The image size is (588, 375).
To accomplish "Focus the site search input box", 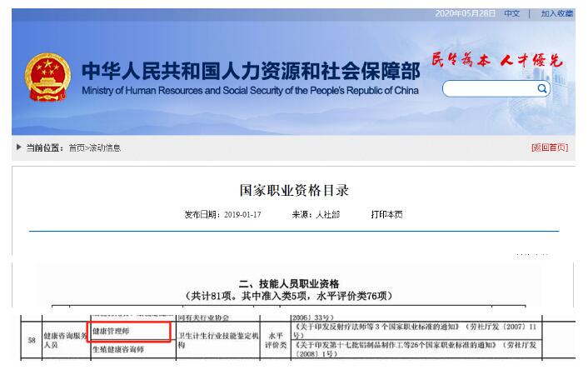I will pyautogui.click(x=490, y=88).
